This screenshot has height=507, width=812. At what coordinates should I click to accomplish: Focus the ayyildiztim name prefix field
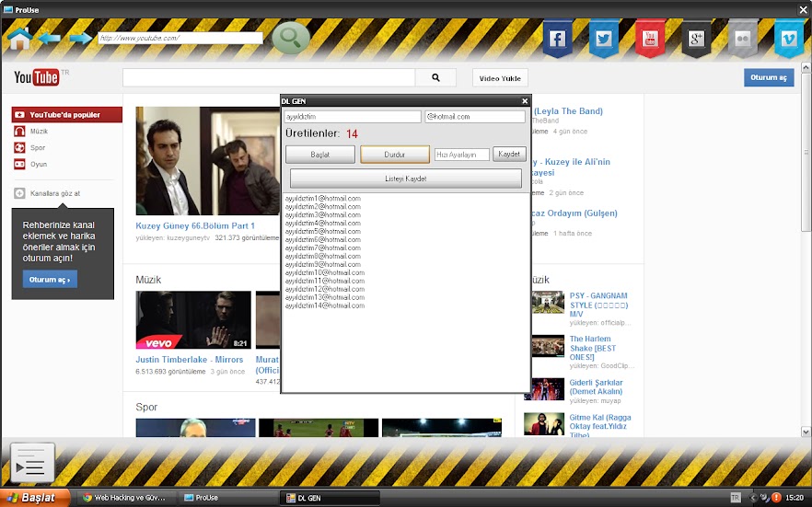point(352,117)
